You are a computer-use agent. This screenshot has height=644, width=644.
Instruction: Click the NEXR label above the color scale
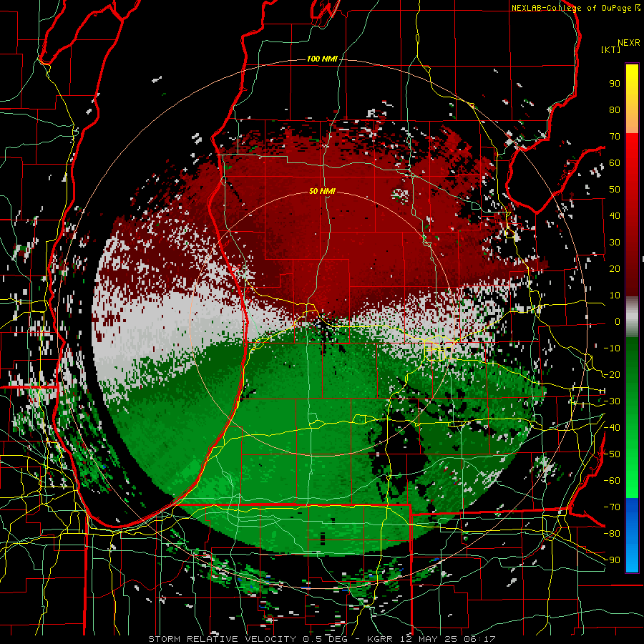point(629,43)
